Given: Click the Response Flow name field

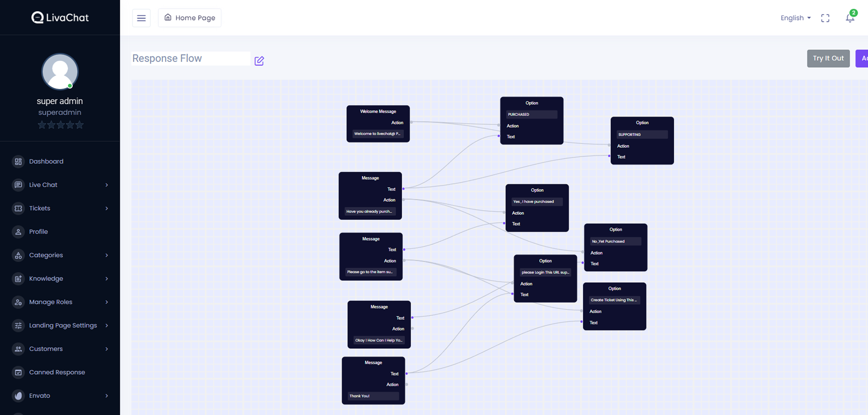Looking at the screenshot, I should point(190,59).
